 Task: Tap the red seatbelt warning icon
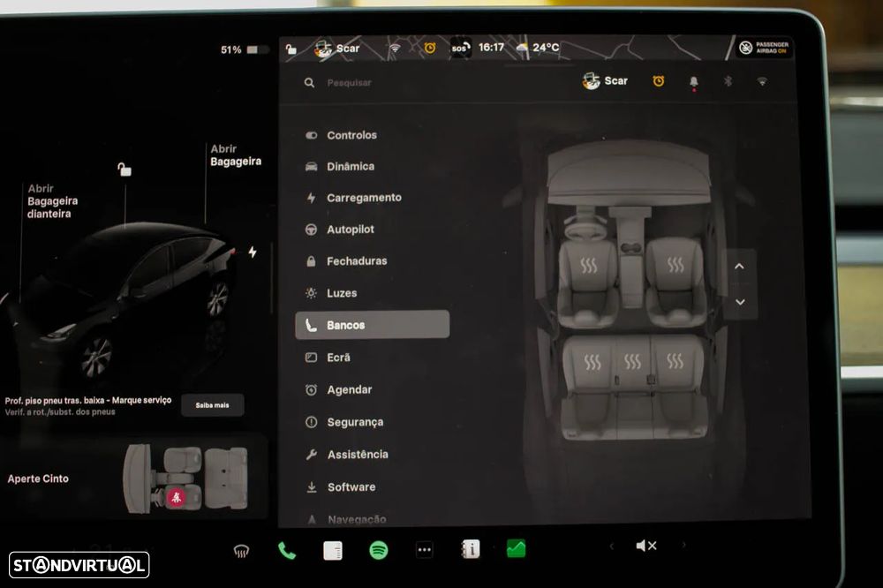177,497
